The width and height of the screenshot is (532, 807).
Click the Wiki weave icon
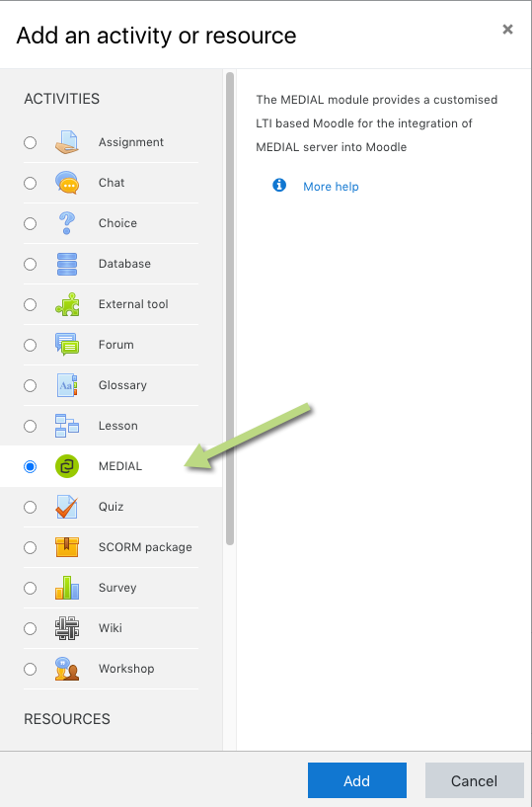[67, 628]
